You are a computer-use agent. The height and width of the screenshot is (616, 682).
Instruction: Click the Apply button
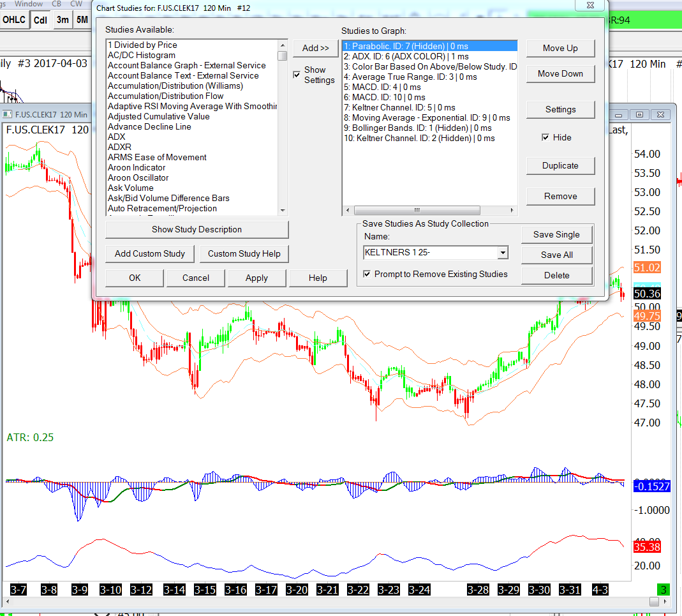pos(256,278)
